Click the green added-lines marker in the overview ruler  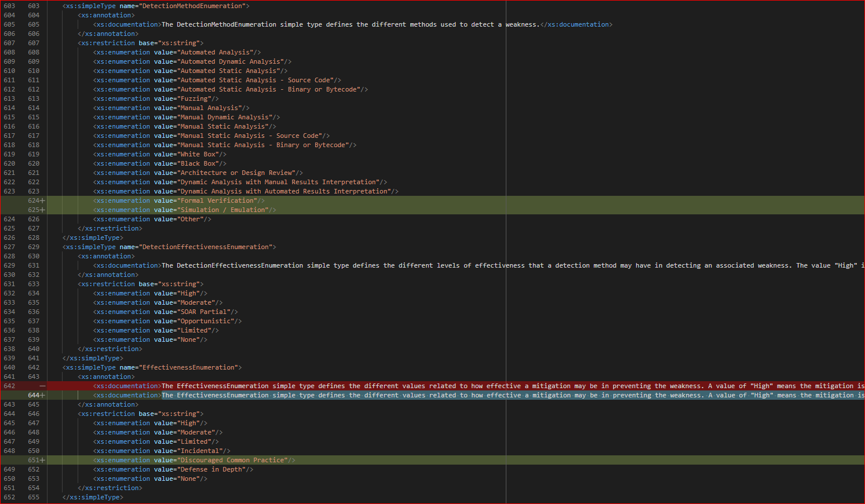click(863, 204)
